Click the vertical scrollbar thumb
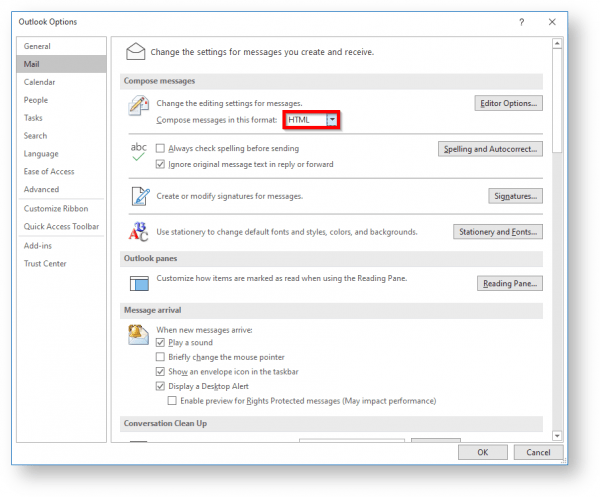This screenshot has width=600, height=497. (557, 101)
